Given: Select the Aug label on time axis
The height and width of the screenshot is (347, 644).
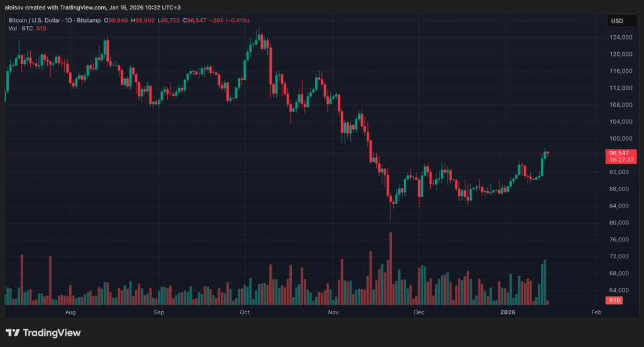Looking at the screenshot, I should click(x=70, y=312).
